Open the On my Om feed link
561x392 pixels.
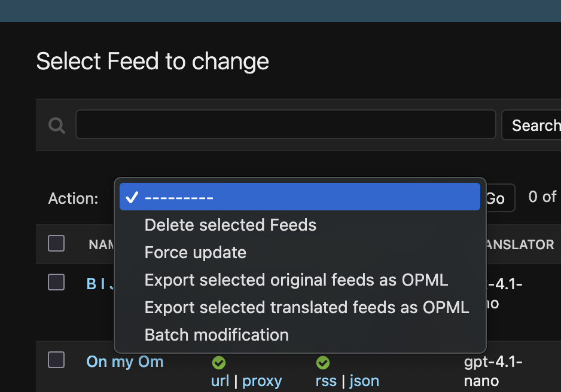pos(124,362)
